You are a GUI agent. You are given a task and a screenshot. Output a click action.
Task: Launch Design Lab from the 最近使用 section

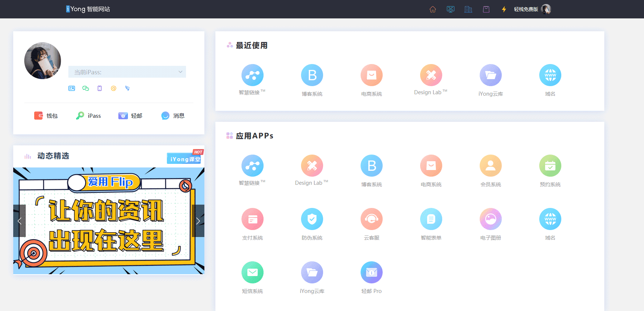431,75
